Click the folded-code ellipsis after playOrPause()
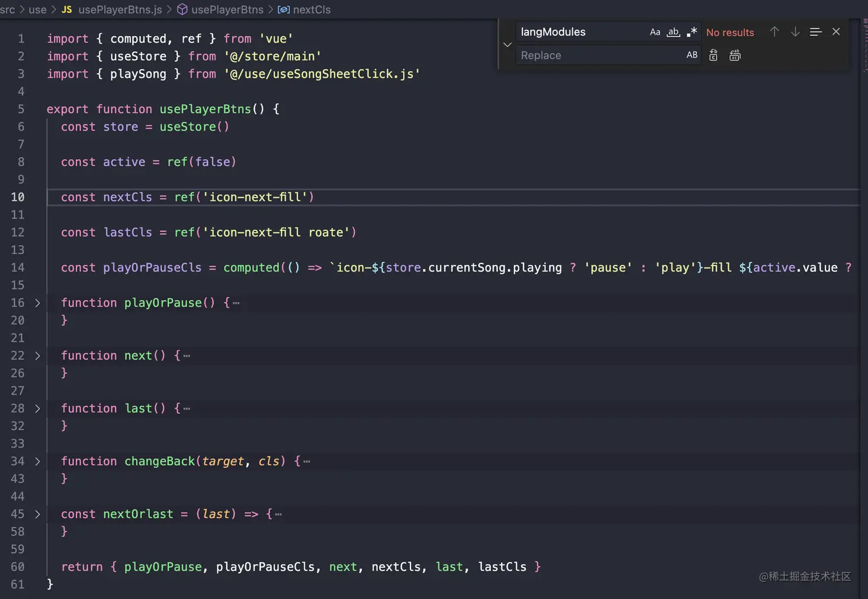 click(x=236, y=303)
